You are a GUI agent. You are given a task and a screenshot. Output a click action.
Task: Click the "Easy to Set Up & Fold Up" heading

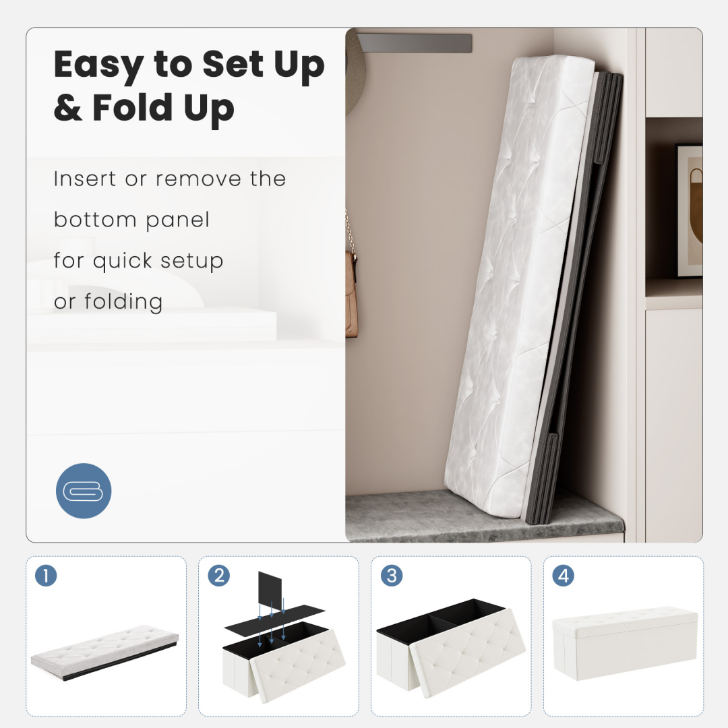coord(189,86)
